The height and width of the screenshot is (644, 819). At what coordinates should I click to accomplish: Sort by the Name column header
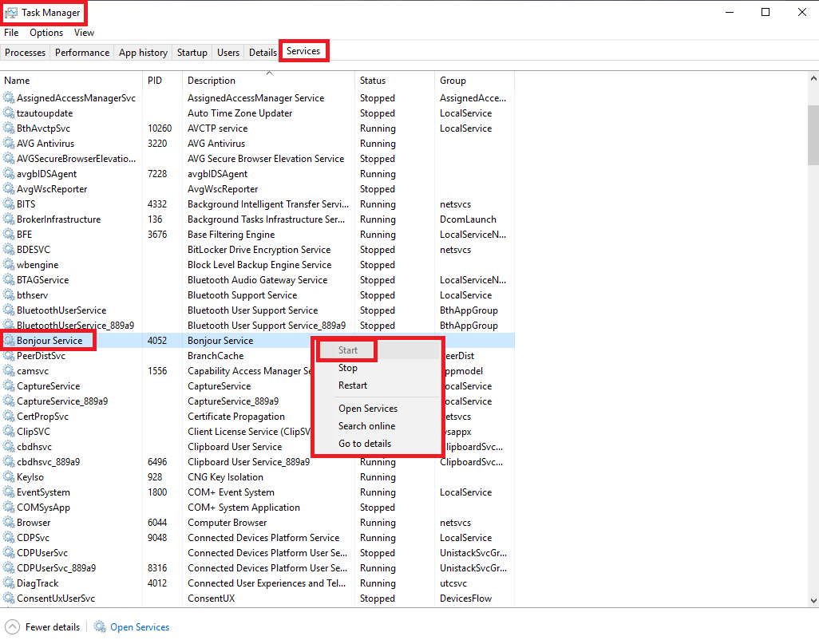[71, 81]
